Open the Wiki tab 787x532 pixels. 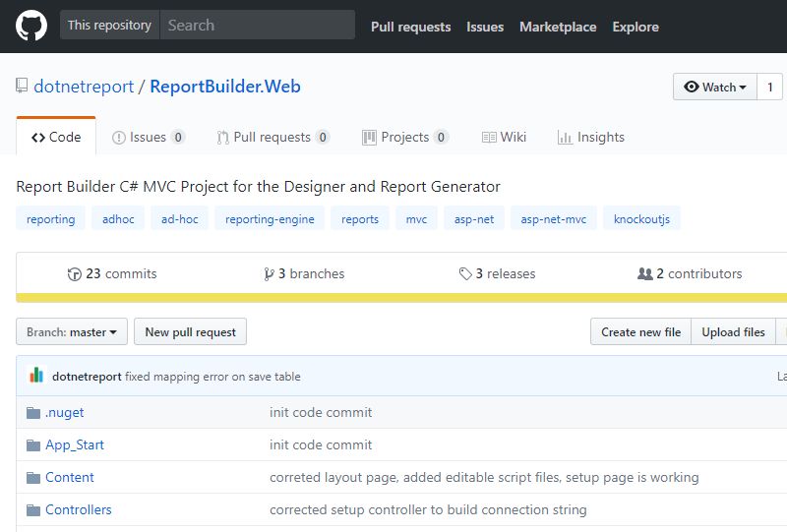(504, 137)
